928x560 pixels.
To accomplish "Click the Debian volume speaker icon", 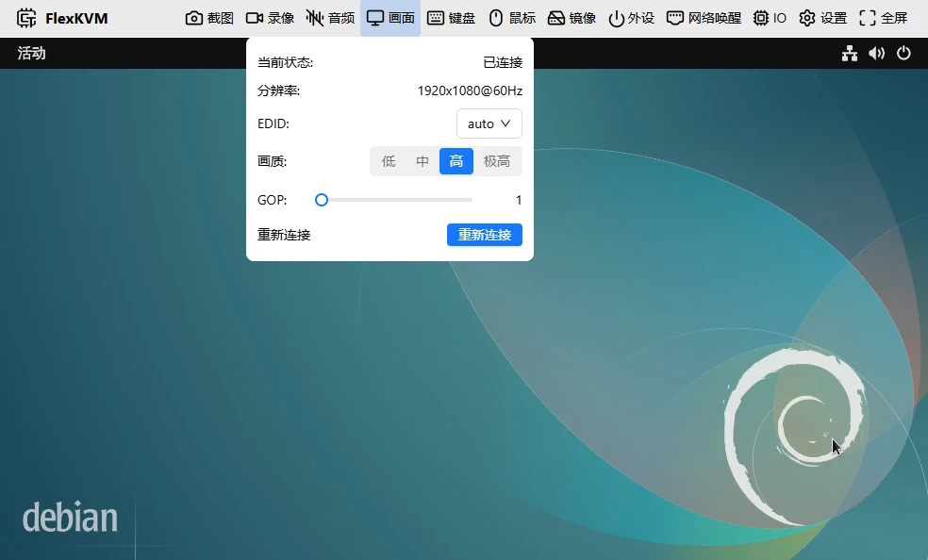I will coord(876,53).
